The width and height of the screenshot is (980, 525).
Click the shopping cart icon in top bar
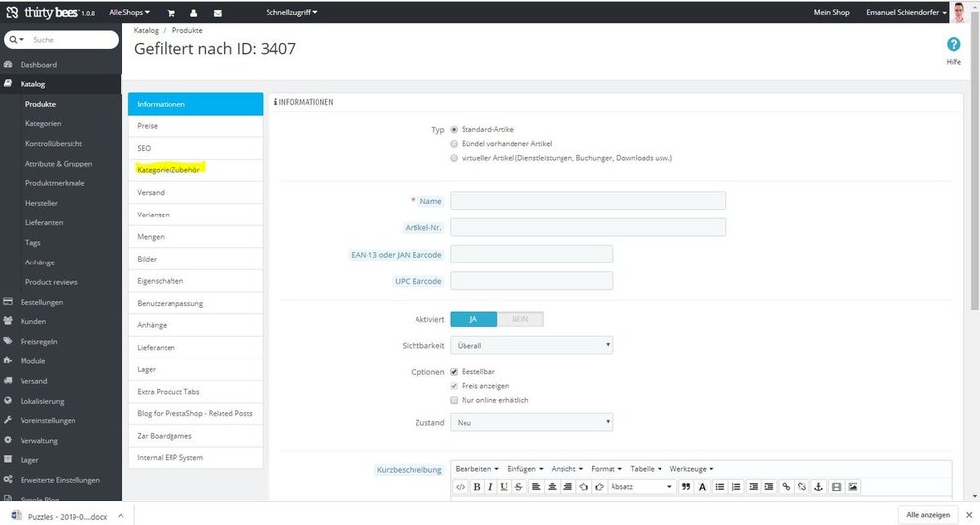pos(171,13)
